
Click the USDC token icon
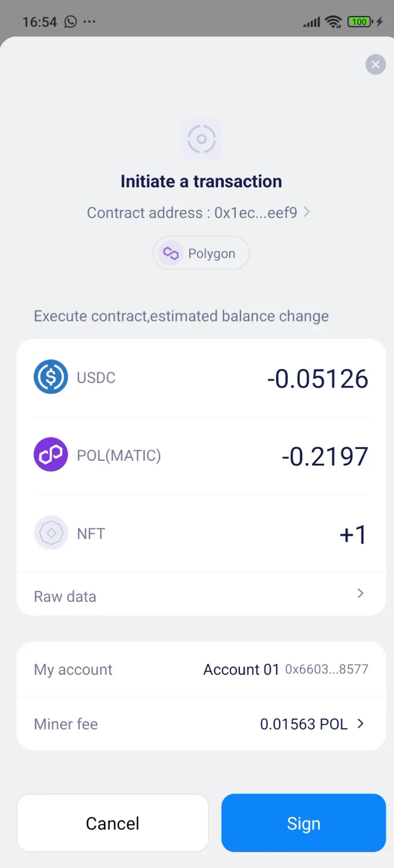pos(51,377)
